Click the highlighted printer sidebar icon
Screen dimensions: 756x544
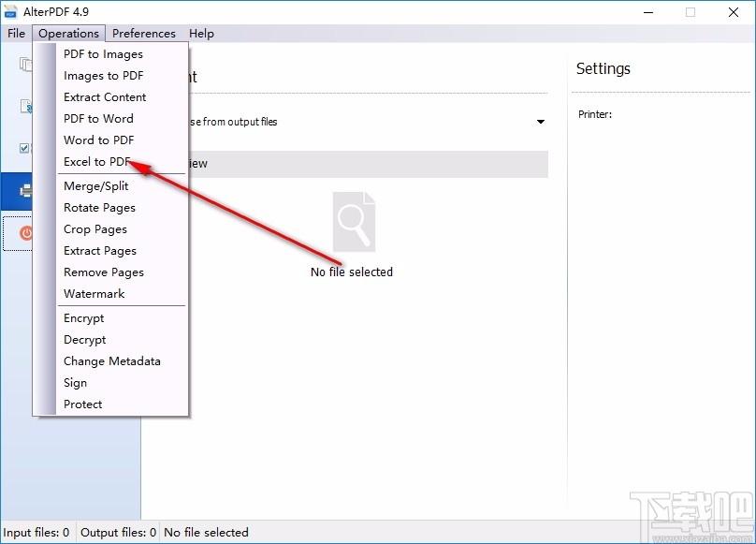click(x=26, y=191)
